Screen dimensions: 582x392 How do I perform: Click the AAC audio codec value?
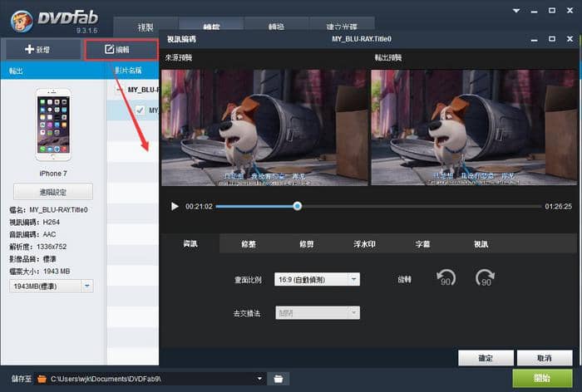[49, 234]
